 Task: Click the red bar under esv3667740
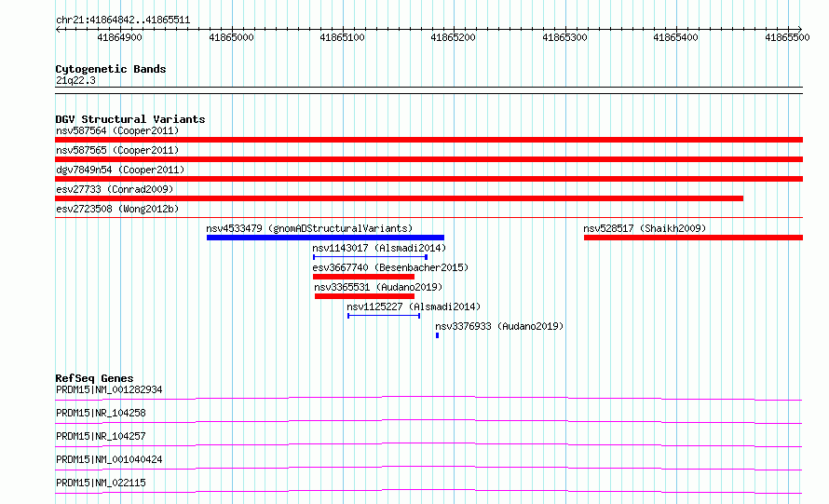point(363,277)
